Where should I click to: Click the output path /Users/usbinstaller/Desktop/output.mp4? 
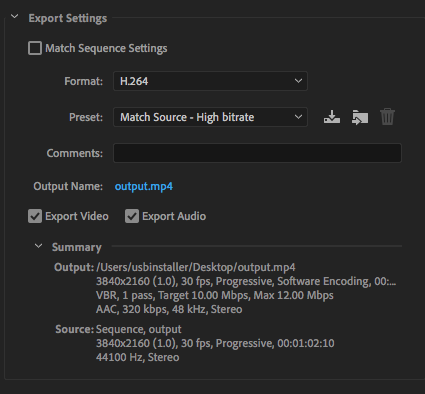[196, 267]
